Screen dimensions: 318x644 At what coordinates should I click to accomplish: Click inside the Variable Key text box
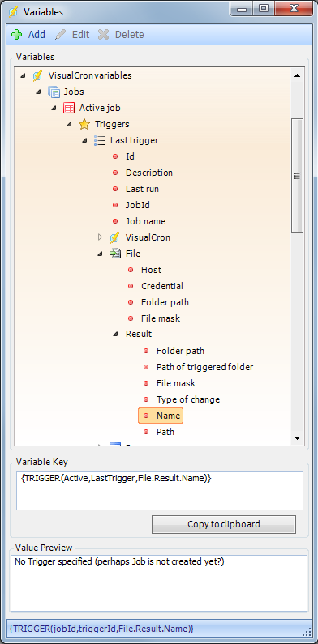(x=160, y=490)
